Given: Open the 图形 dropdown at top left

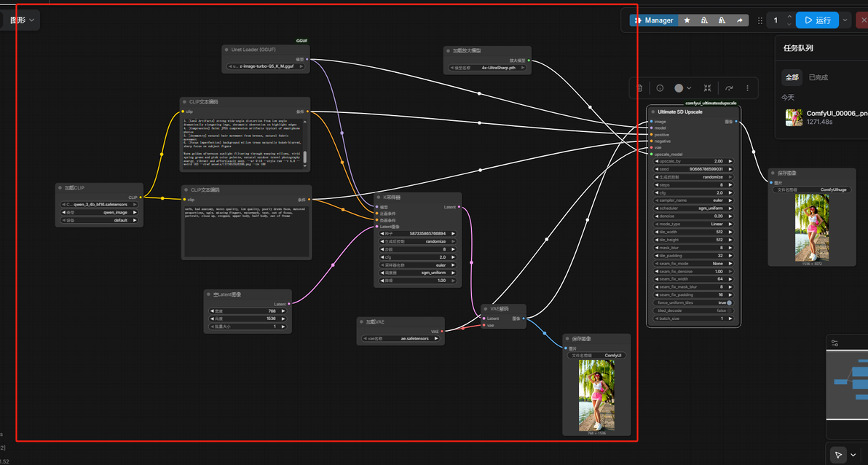Looking at the screenshot, I should pyautogui.click(x=22, y=20).
